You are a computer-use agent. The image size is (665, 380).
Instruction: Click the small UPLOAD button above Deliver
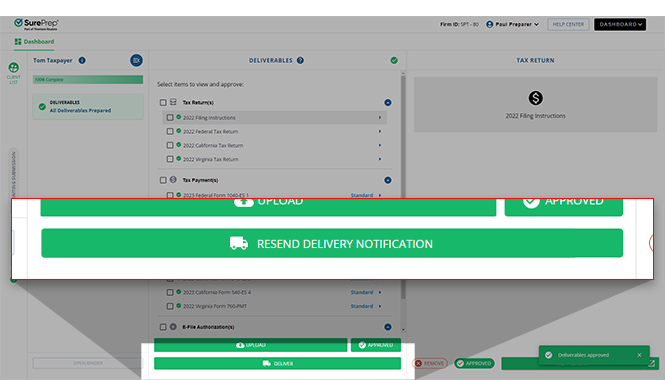tap(251, 345)
